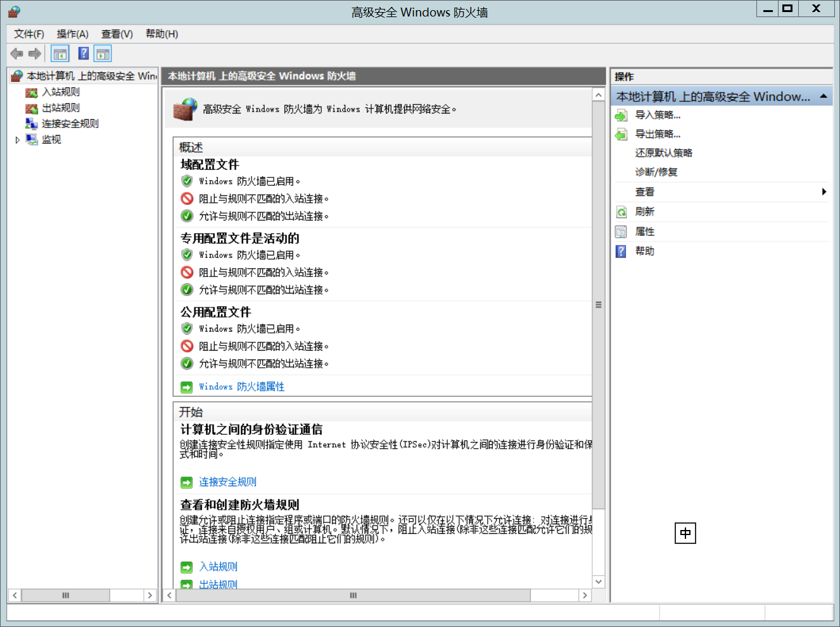The height and width of the screenshot is (627, 840).
Task: Click the 域配置文件 heading
Action: [x=210, y=165]
